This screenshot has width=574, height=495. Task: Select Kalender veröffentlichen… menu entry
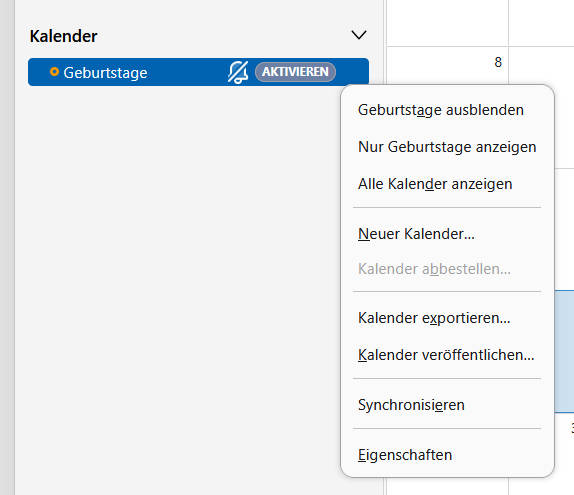pos(446,355)
